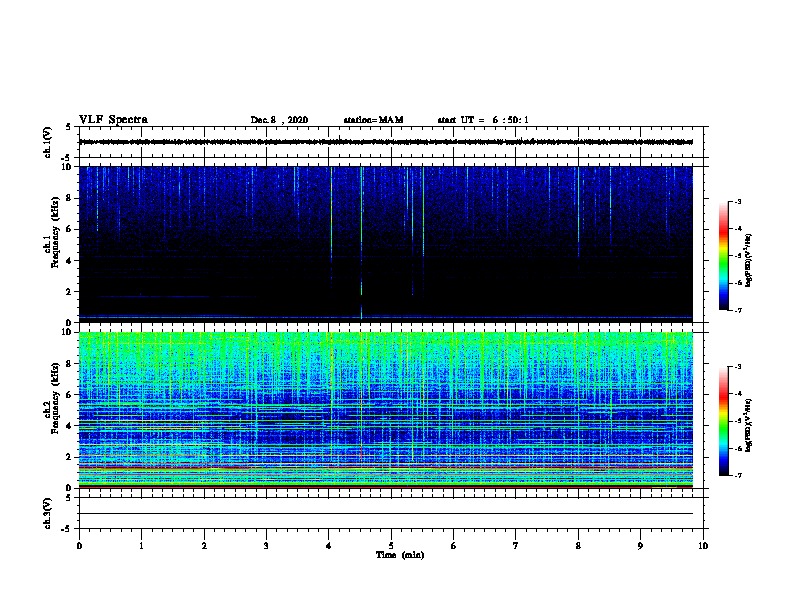Click the ch.2 spectrogram color scale bar

tap(724, 421)
